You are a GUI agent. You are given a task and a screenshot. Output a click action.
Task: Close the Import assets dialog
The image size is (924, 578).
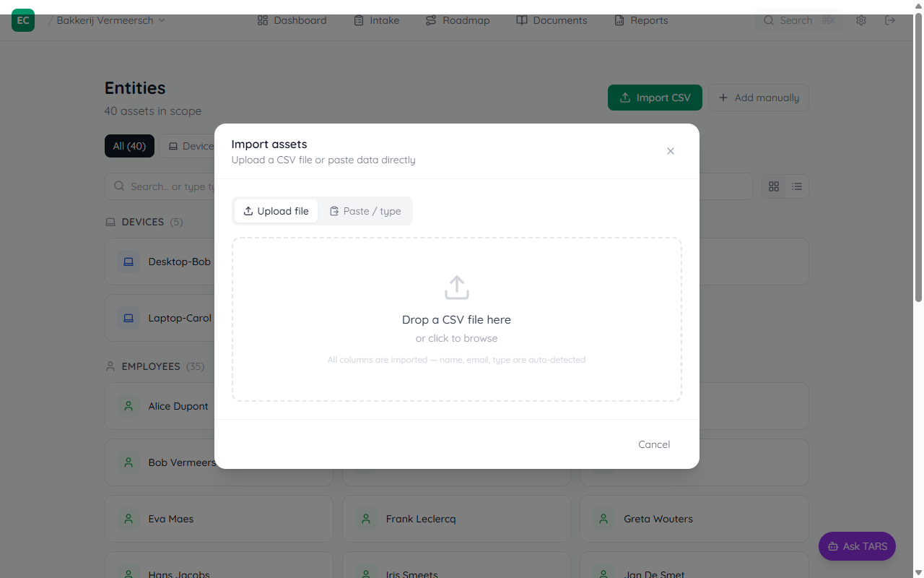tap(671, 151)
